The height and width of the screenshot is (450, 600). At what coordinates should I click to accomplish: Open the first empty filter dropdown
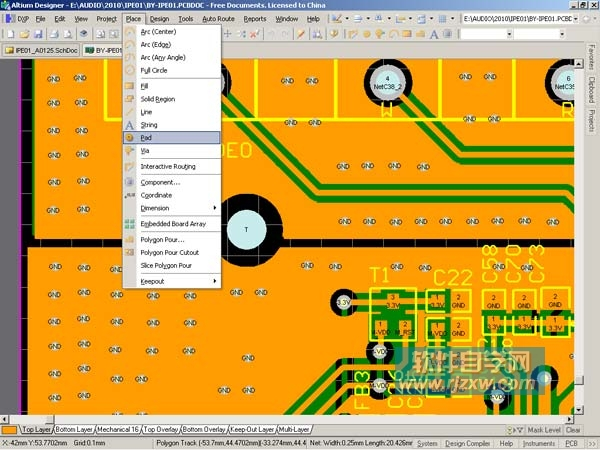click(509, 34)
